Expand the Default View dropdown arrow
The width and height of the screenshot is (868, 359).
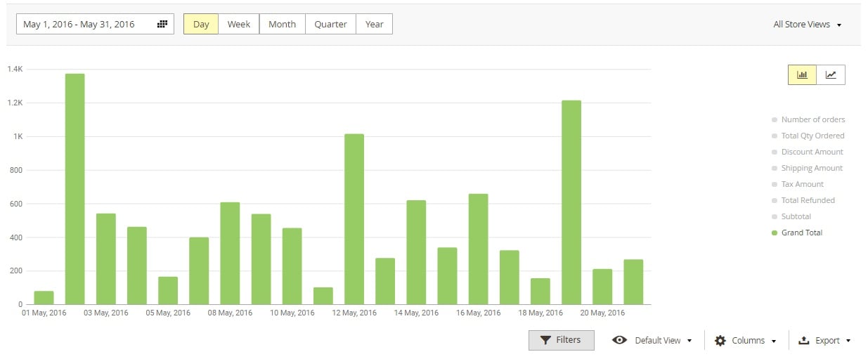(689, 341)
